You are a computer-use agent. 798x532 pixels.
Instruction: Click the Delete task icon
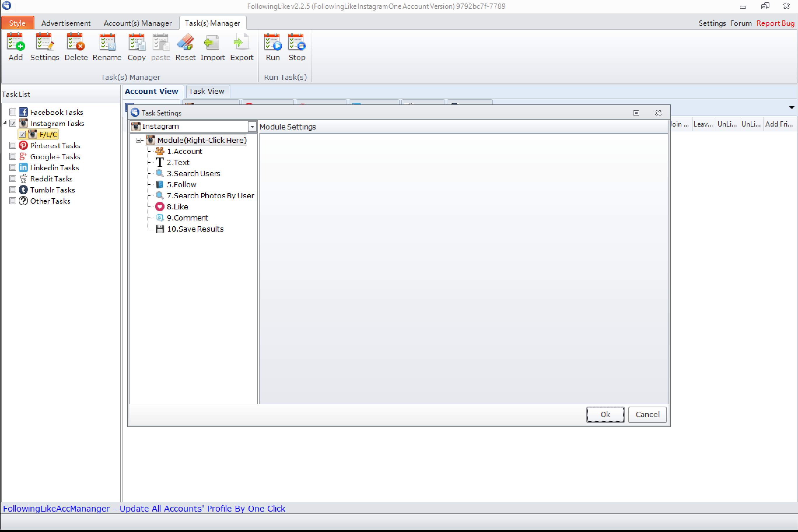[76, 42]
